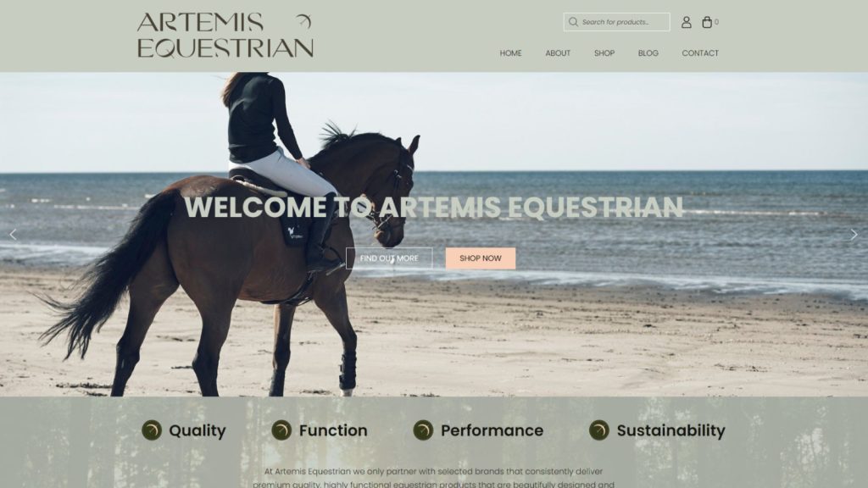Click the Quality feature icon
Image resolution: width=868 pixels, height=488 pixels.
[152, 430]
